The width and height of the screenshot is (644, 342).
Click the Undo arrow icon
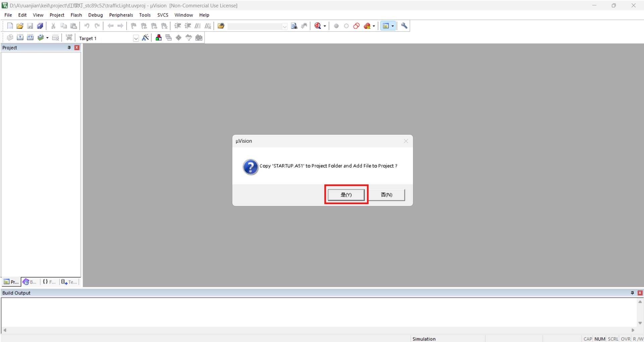[x=87, y=26]
